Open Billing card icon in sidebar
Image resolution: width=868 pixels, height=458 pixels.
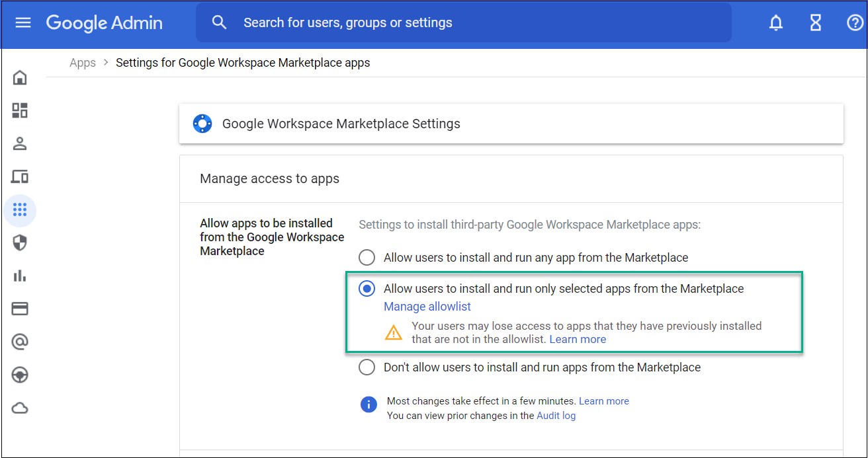point(20,309)
